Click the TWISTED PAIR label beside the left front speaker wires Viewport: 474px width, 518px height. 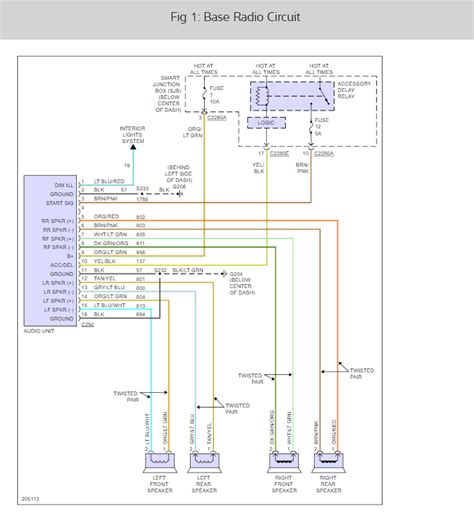(x=126, y=396)
